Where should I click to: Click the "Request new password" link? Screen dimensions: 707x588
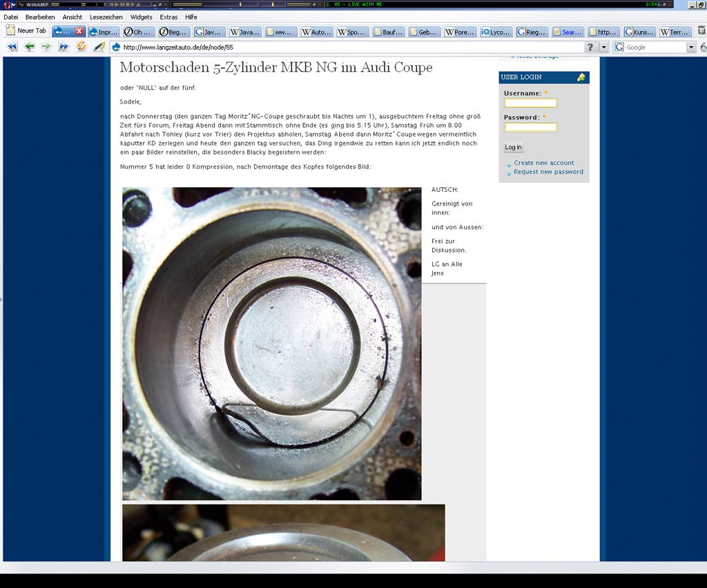click(x=548, y=172)
